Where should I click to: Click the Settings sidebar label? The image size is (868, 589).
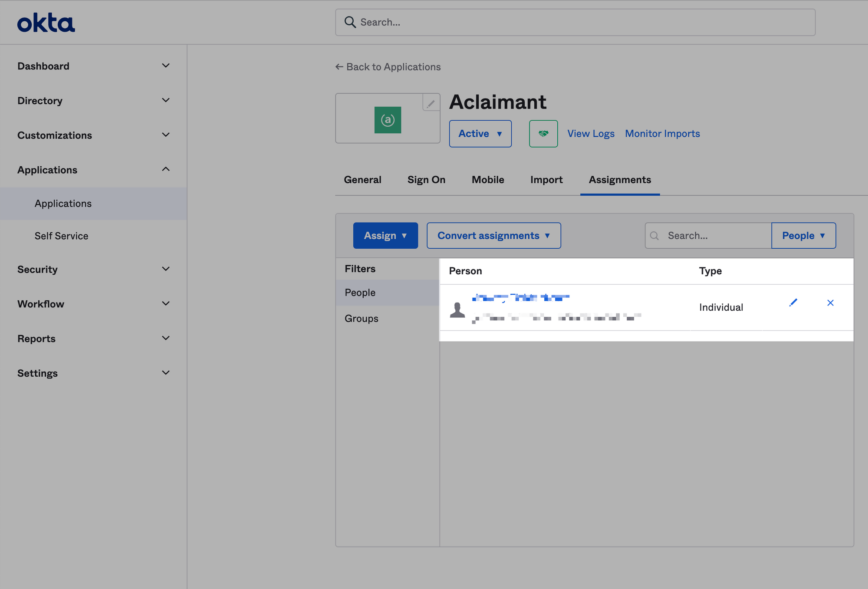coord(37,373)
